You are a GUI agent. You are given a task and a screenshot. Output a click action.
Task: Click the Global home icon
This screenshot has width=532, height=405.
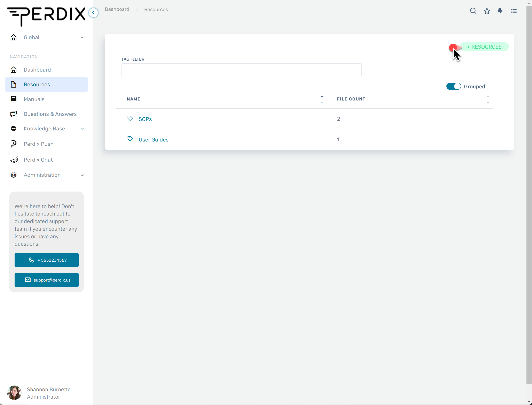click(14, 37)
